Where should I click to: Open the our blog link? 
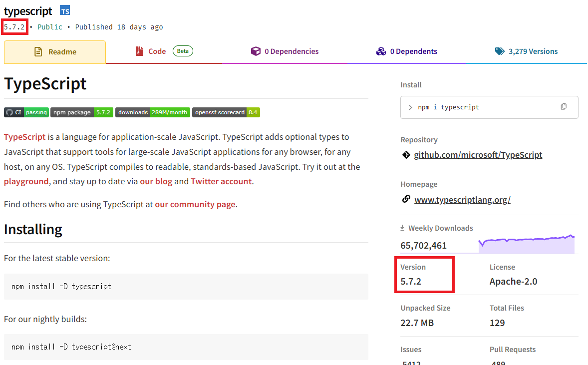coord(156,182)
